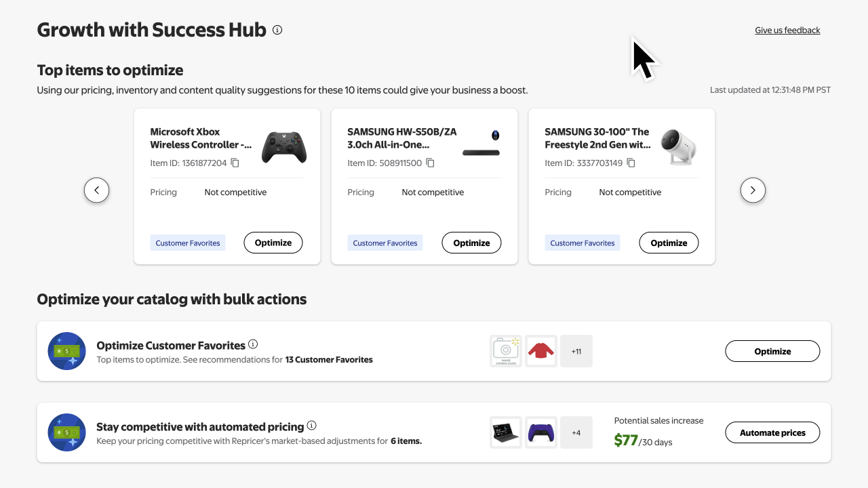Image resolution: width=868 pixels, height=488 pixels.
Task: Go to previous items in carousel
Action: 96,190
